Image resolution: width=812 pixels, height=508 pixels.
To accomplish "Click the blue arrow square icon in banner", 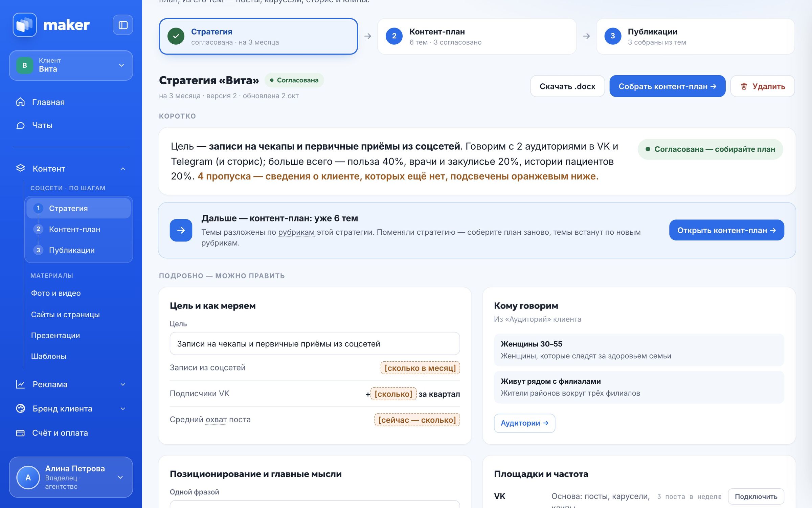I will coord(181,230).
